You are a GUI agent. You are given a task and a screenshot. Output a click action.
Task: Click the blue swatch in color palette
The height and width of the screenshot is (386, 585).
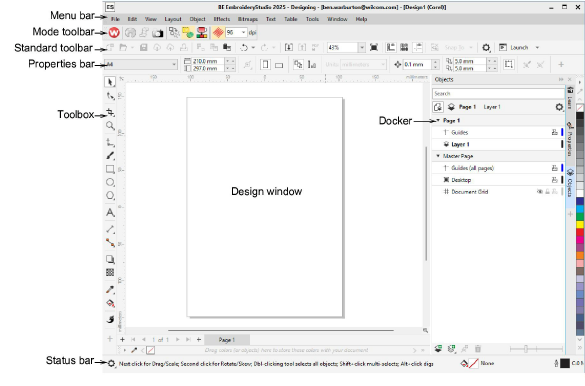tap(580, 201)
